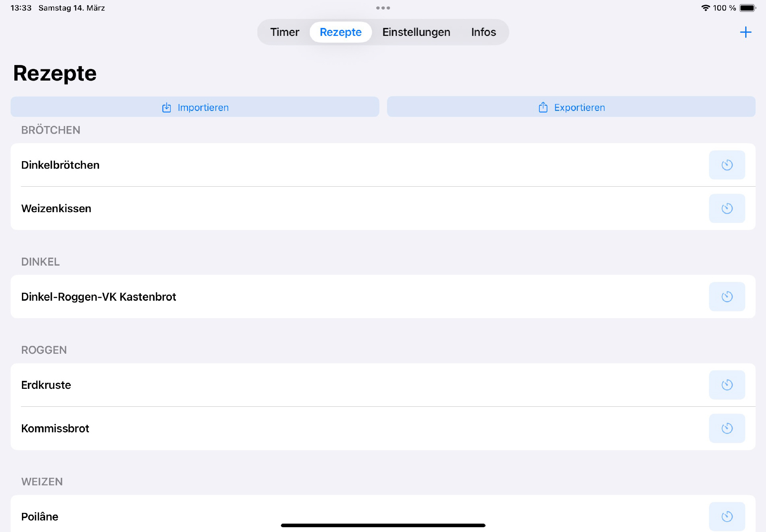The width and height of the screenshot is (766, 532).
Task: Open the Kommissbrot recipe entry
Action: pos(55,428)
